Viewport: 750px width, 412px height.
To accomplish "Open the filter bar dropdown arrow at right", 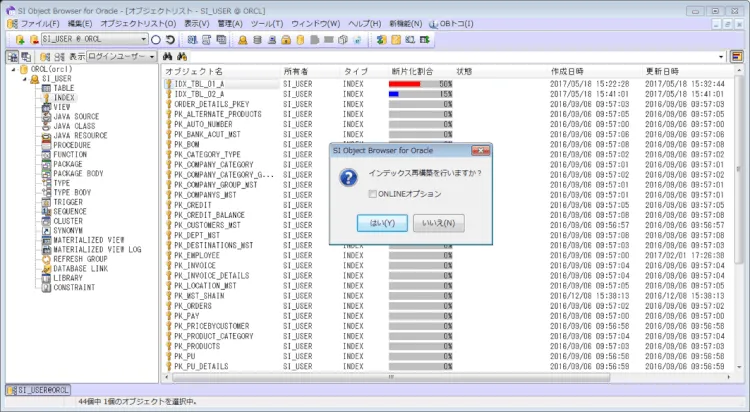I will pos(722,57).
